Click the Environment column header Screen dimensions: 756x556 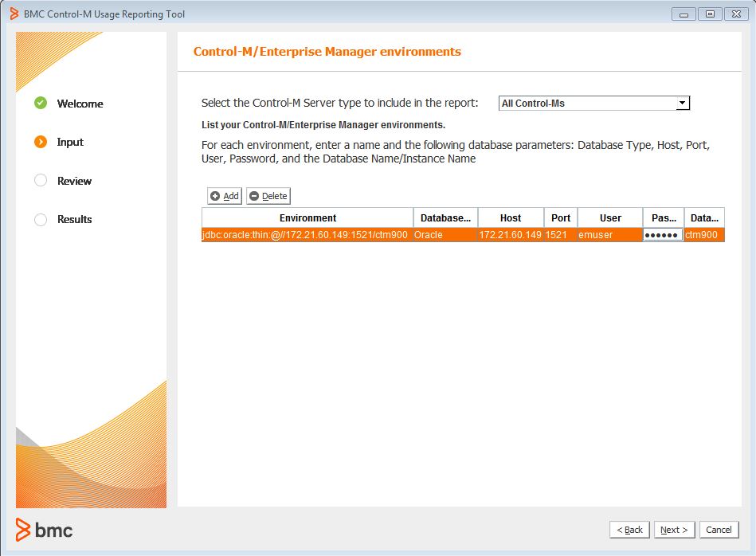click(x=307, y=218)
